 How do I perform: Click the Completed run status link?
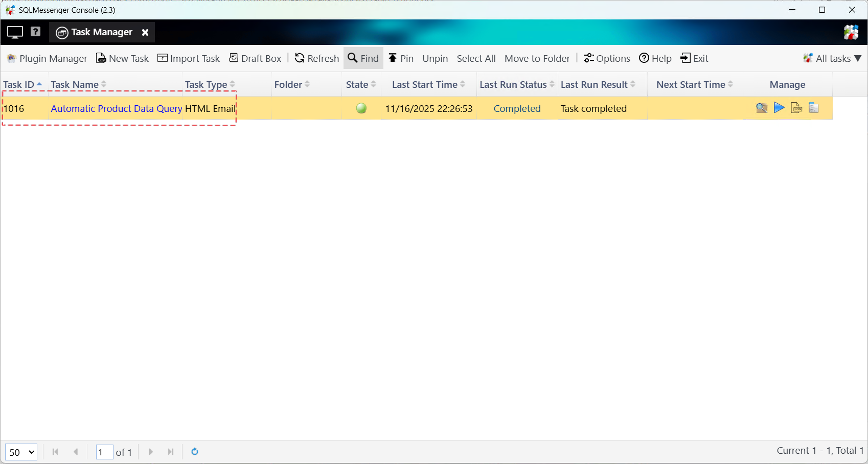click(x=517, y=108)
